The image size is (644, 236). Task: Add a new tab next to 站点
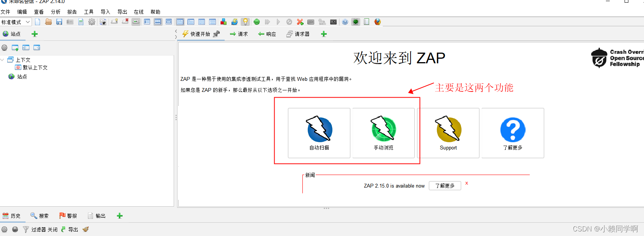click(35, 34)
